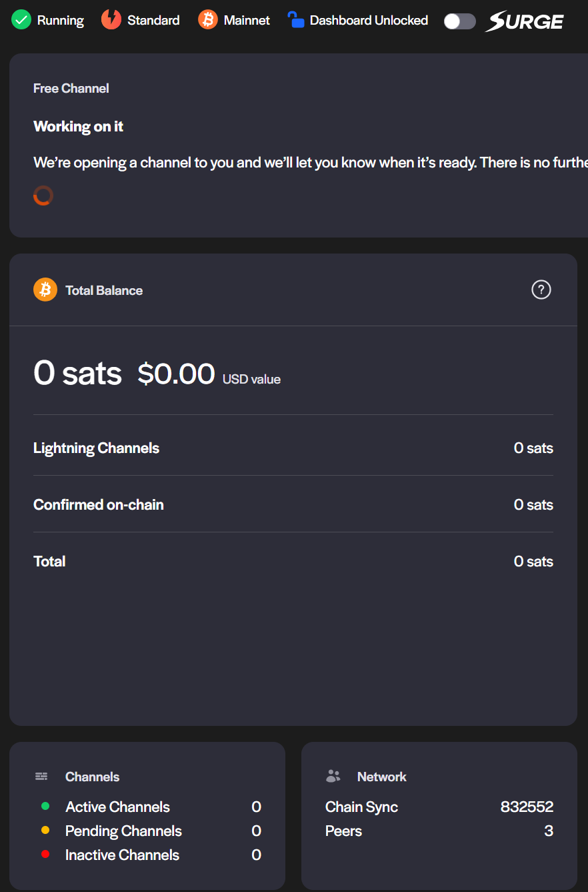Click the Chain Sync block height value
The height and width of the screenshot is (892, 588).
pyautogui.click(x=527, y=807)
